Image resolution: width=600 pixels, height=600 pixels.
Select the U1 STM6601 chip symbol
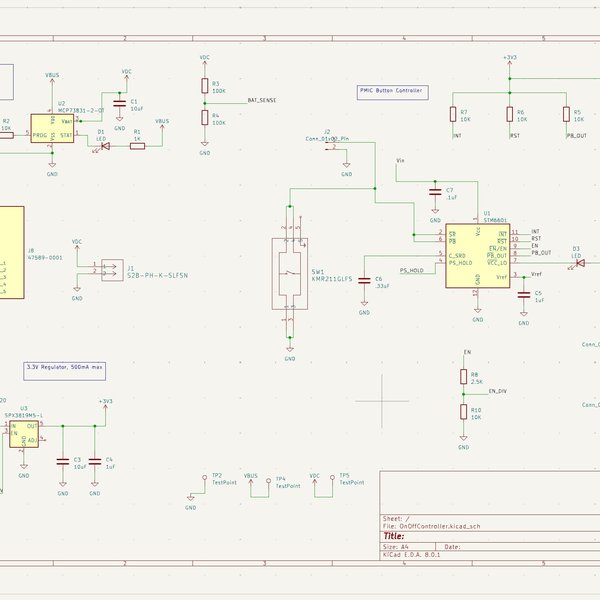pos(478,256)
